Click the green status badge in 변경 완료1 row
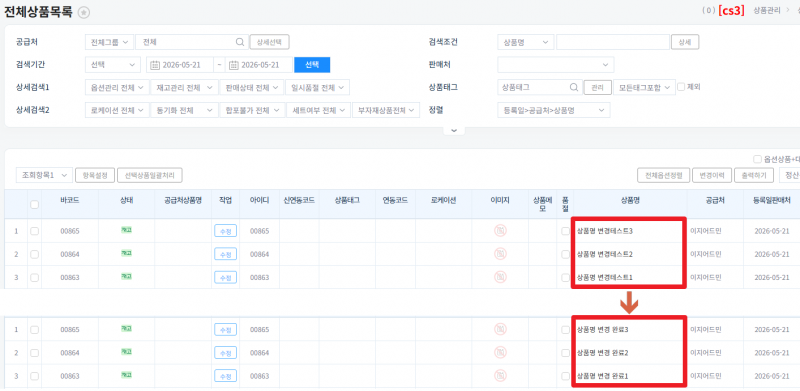Image resolution: width=800 pixels, height=391 pixels. [x=126, y=375]
